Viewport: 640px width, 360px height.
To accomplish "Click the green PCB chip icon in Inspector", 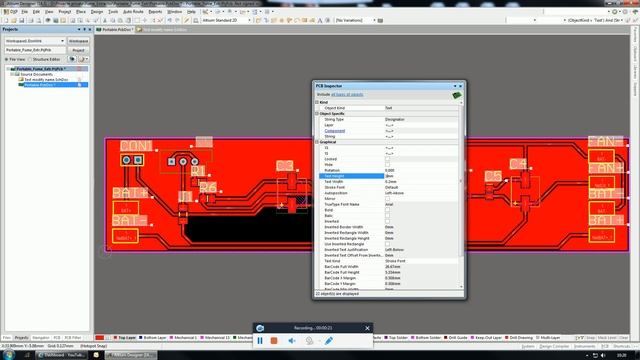I will point(457,95).
